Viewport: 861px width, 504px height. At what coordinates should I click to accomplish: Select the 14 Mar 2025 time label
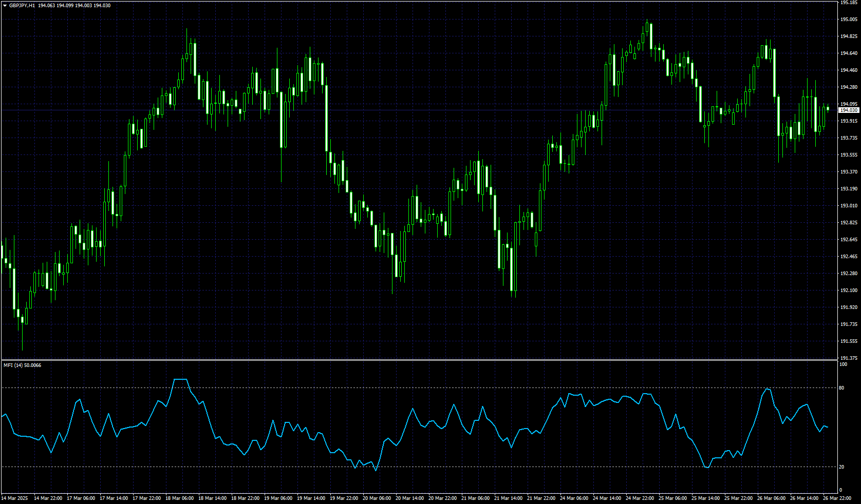coord(14,498)
